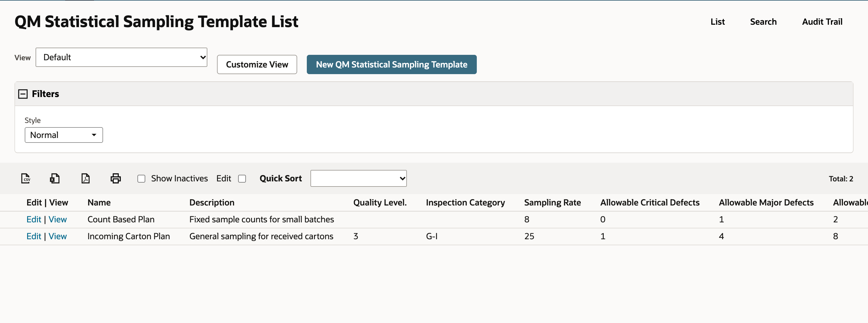Sort by Allowable Critical Defects header

pos(650,202)
